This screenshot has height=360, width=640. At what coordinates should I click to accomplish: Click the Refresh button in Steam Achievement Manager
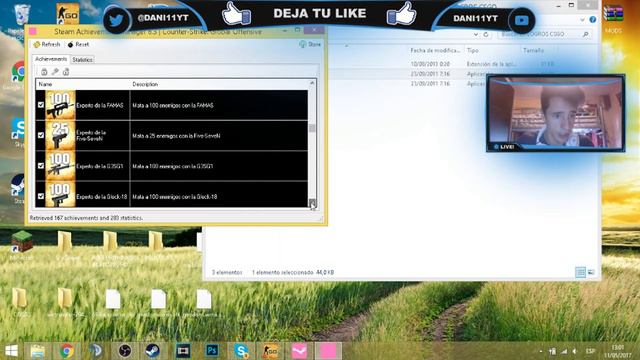(x=47, y=44)
